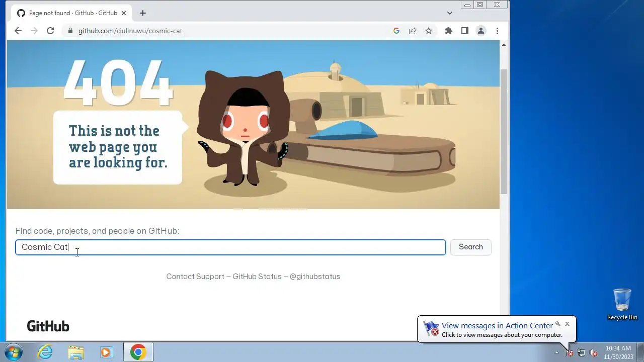Click the GitHub footer logo
Screen dimensions: 644x362
[48, 326]
